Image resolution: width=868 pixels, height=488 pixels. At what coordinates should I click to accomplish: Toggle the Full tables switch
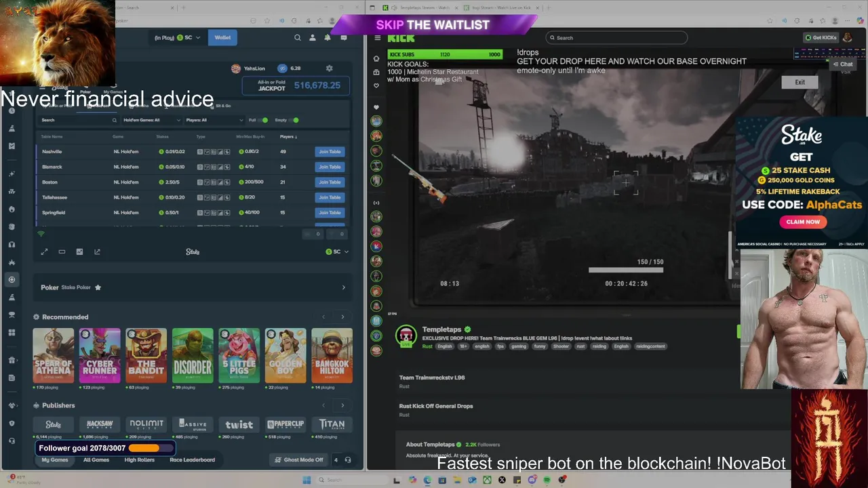[262, 120]
